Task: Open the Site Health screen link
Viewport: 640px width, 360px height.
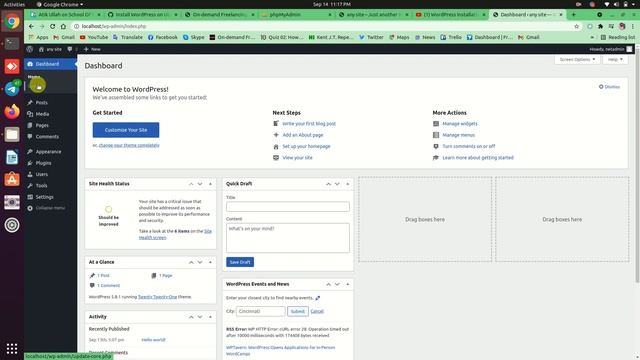Action: (x=175, y=234)
